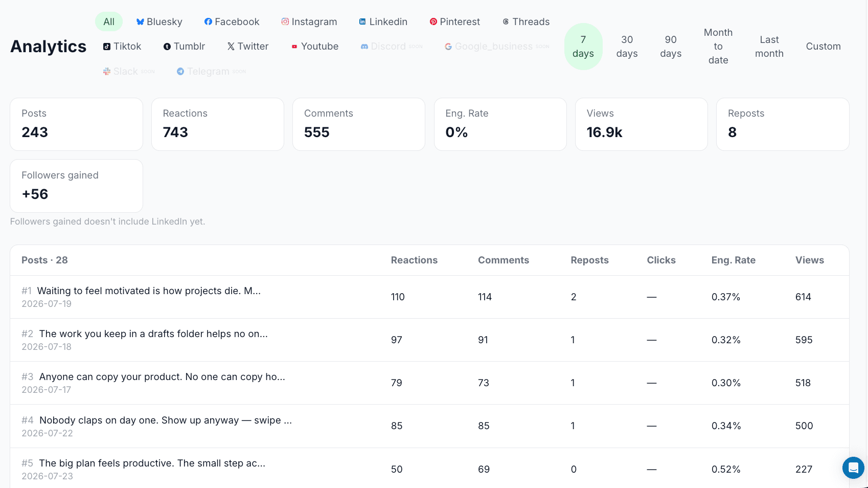The width and height of the screenshot is (868, 488).
Task: Click the Slack logo icon
Action: click(x=107, y=72)
